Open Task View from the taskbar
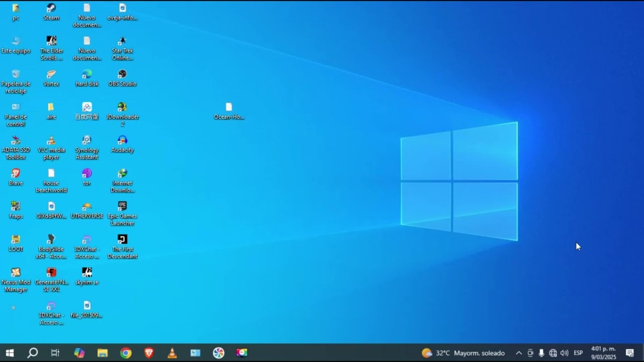This screenshot has width=644, height=362. (55, 353)
